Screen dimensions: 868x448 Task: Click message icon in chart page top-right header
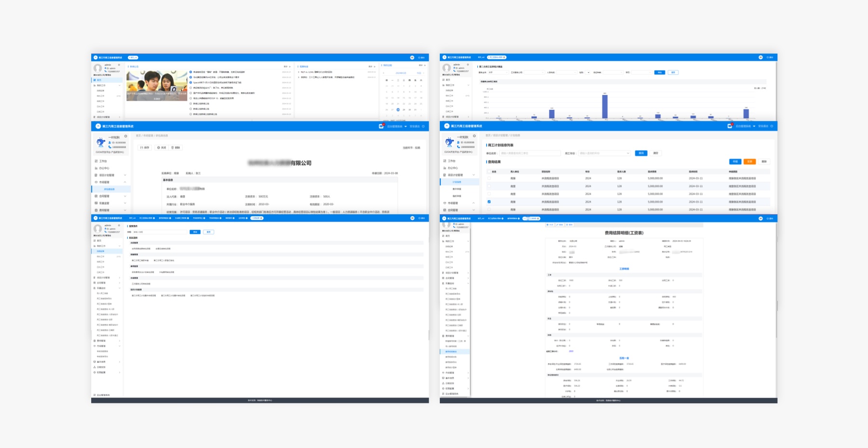[760, 57]
